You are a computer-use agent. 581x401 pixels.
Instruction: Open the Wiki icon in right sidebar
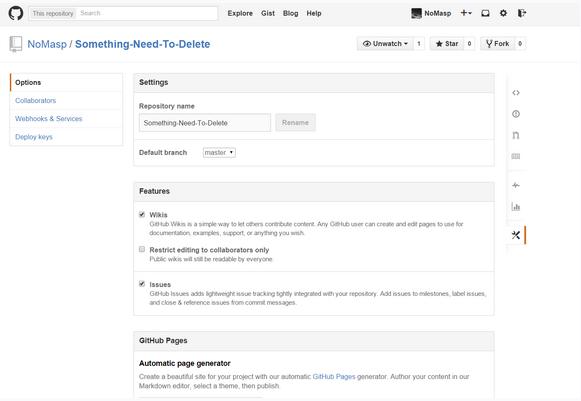point(516,156)
